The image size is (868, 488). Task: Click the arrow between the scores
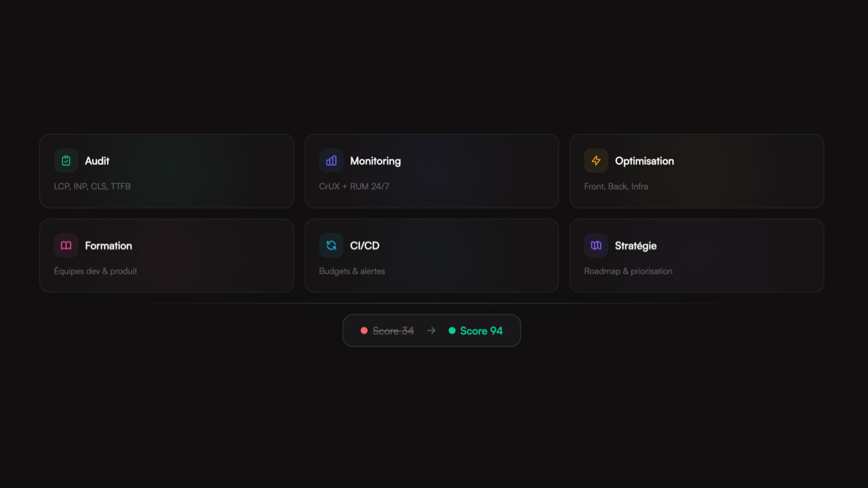(x=431, y=331)
